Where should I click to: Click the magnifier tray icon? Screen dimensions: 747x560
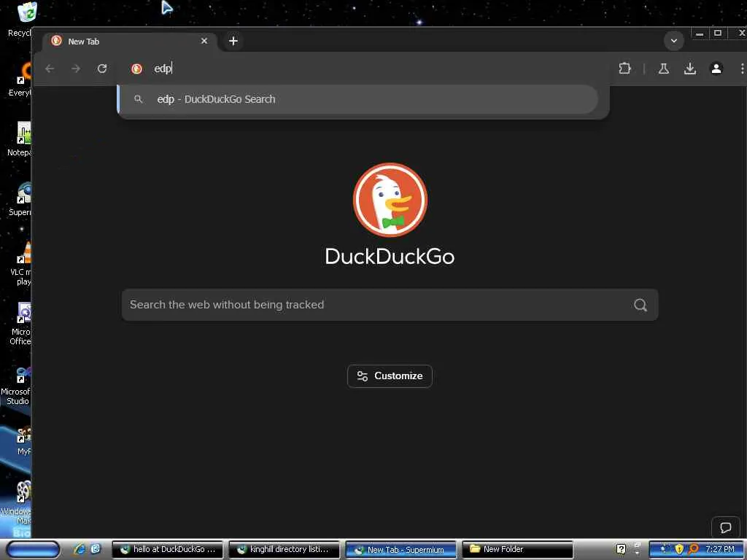coord(693,549)
